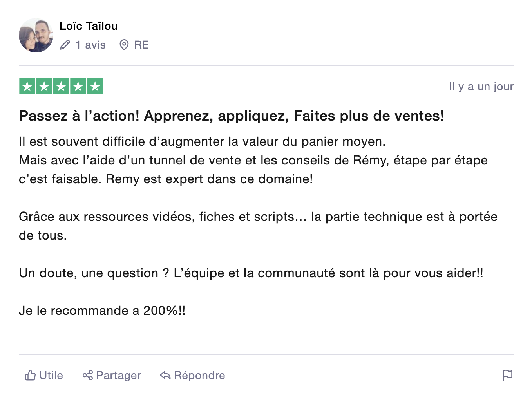Click the "Répondre" label
Viewport: 532px width, 401px height.
pos(199,375)
